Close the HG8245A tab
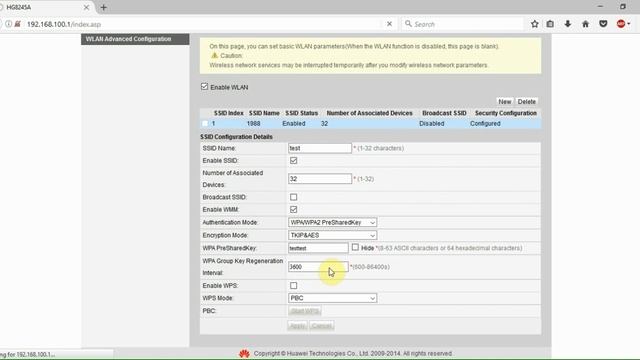The height and width of the screenshot is (360, 640). click(86, 7)
